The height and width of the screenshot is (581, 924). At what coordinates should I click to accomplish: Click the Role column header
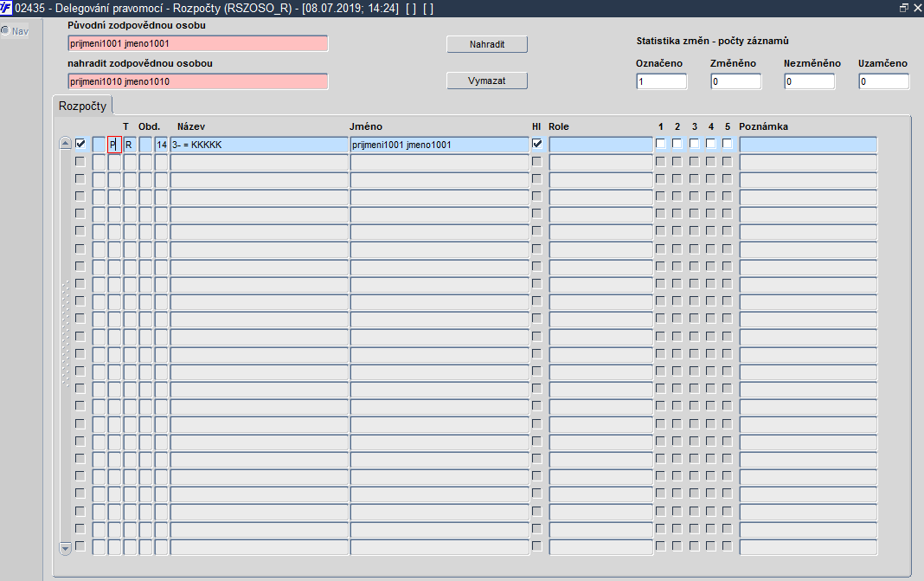click(559, 126)
